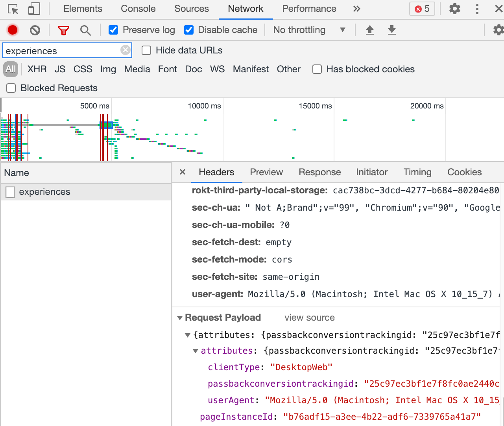This screenshot has height=426, width=504.
Task: Open the Headers detail tab
Action: 216,172
